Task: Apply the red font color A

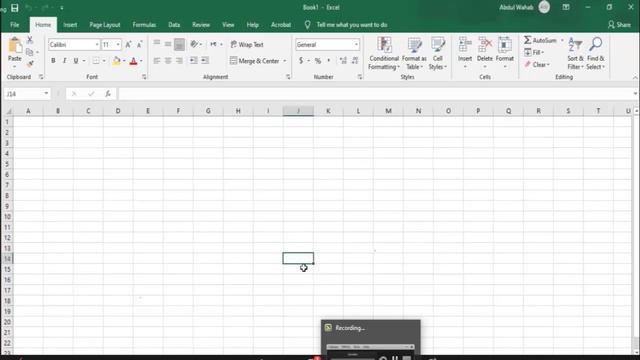Action: click(133, 61)
